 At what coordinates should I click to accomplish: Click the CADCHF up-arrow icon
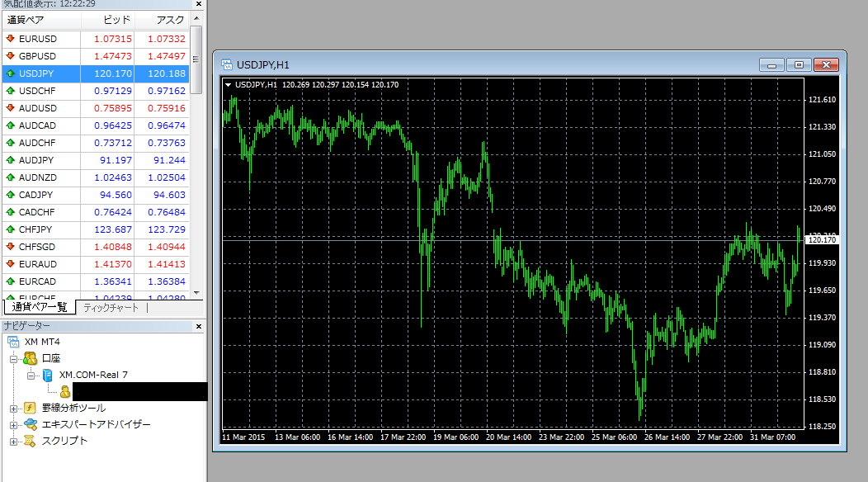(x=10, y=211)
